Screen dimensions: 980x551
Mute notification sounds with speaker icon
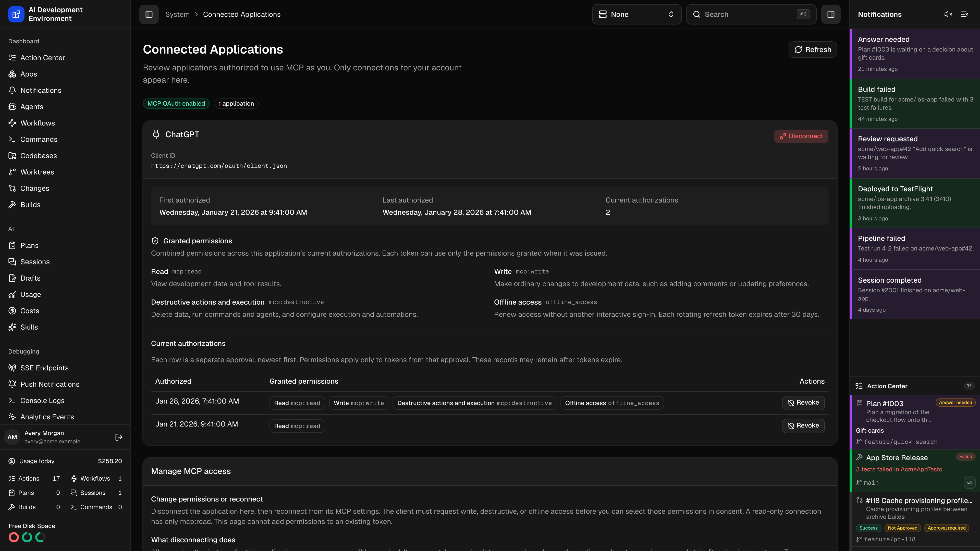click(x=948, y=14)
